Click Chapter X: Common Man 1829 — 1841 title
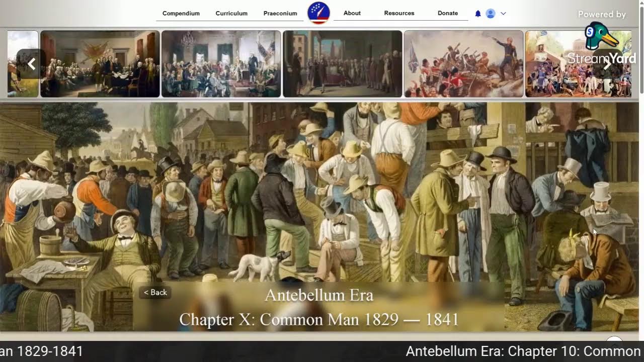 pos(319,319)
